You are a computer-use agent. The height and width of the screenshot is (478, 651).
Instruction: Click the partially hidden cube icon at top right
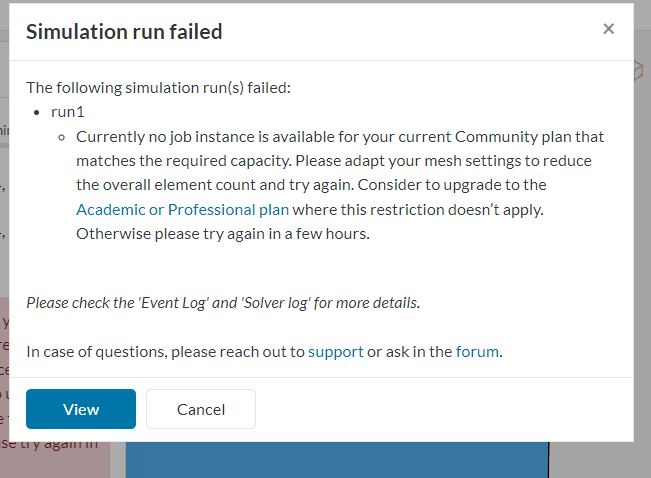tap(639, 70)
